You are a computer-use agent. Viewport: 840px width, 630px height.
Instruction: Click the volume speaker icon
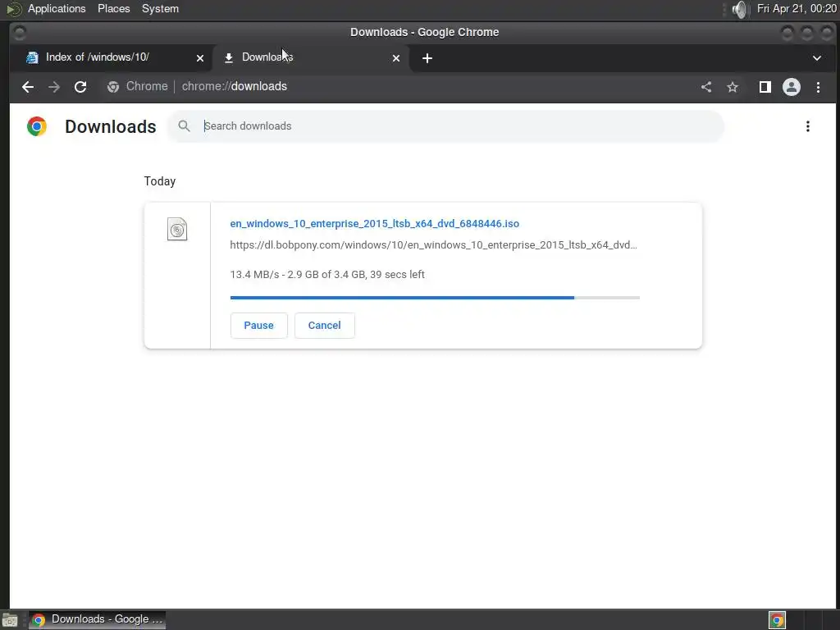[x=739, y=9]
